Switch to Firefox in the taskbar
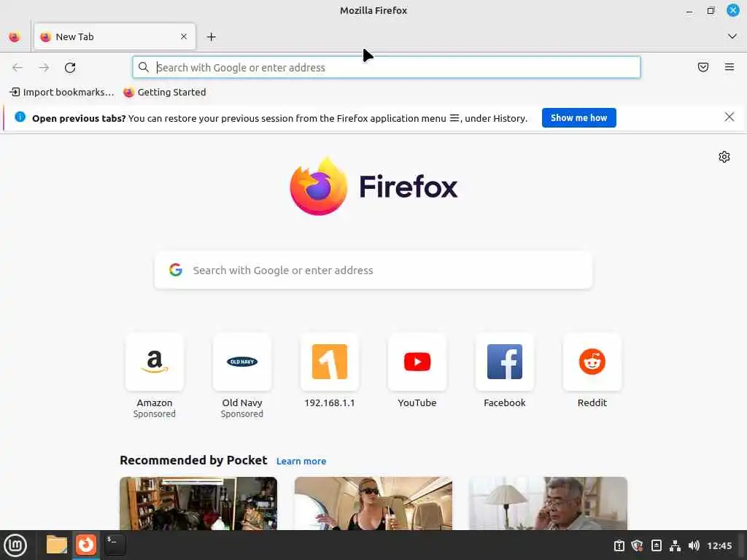Image resolution: width=747 pixels, height=560 pixels. [86, 545]
